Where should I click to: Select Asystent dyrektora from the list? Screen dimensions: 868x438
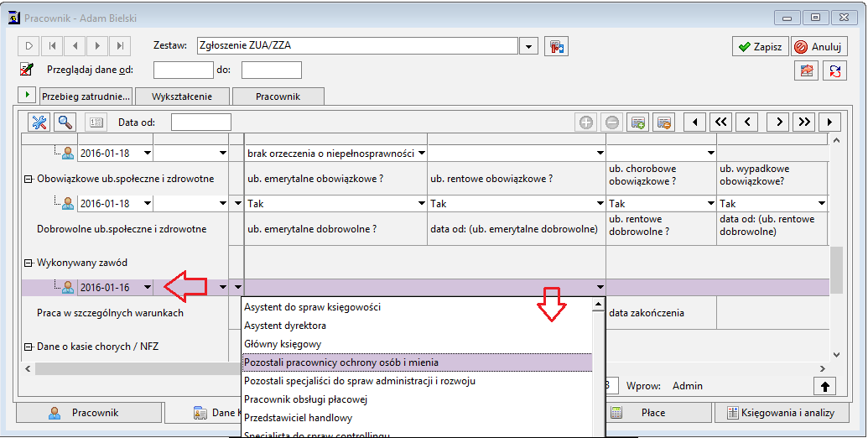(x=418, y=325)
